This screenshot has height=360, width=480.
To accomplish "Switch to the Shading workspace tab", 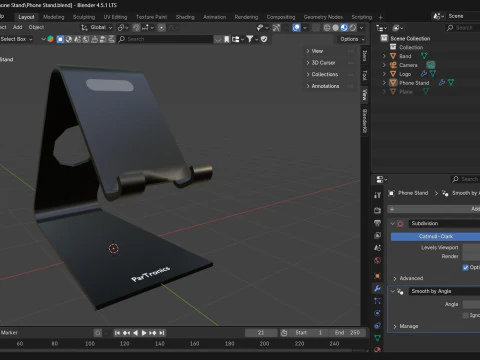I will (x=185, y=17).
